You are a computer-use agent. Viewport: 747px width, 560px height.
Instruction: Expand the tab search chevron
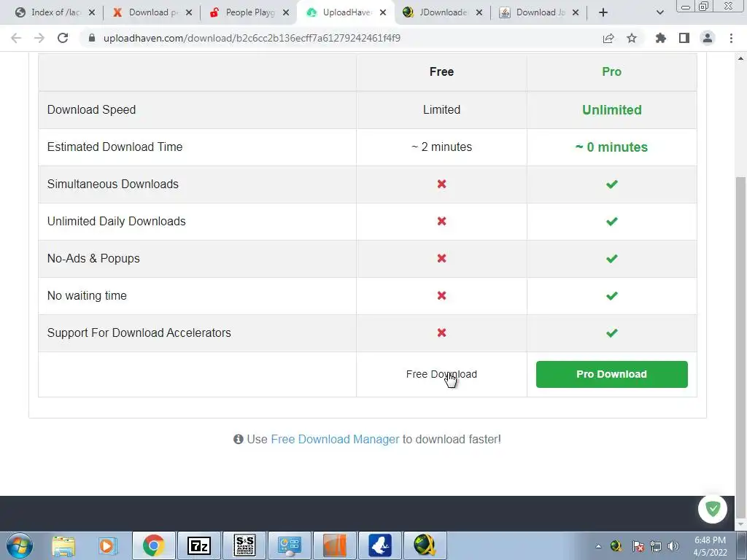point(659,12)
